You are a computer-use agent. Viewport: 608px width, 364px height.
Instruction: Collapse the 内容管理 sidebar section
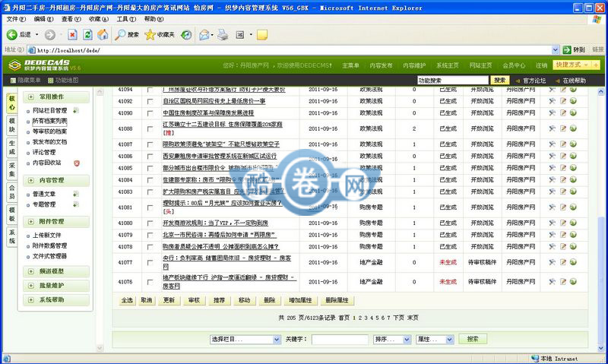56,180
